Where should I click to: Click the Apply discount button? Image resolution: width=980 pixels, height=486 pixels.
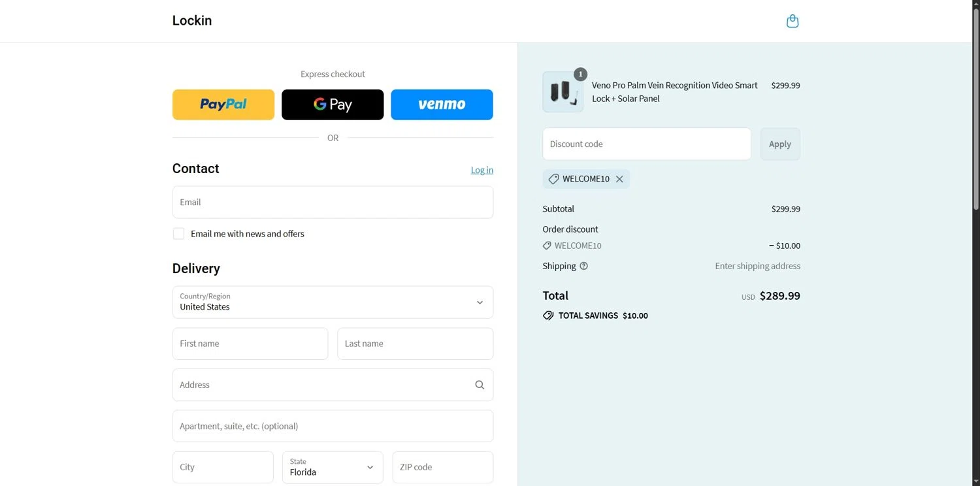point(780,144)
